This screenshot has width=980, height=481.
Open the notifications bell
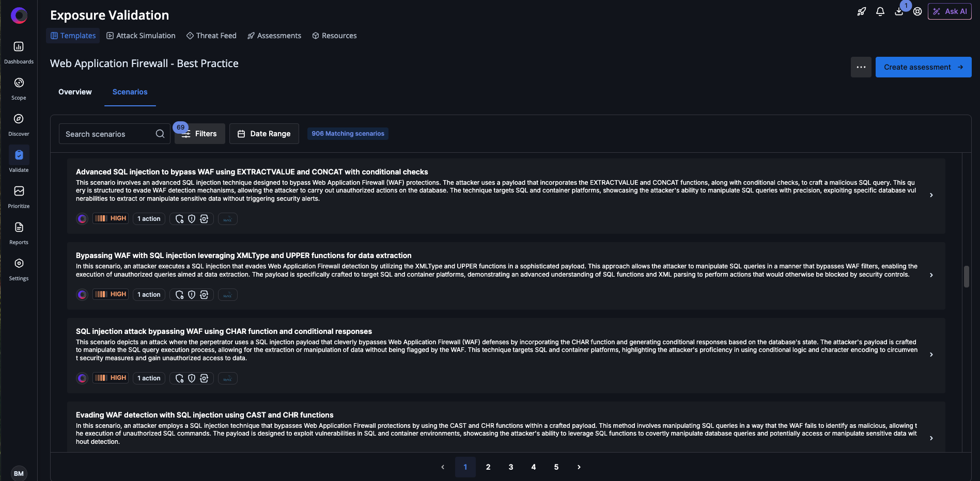(880, 11)
